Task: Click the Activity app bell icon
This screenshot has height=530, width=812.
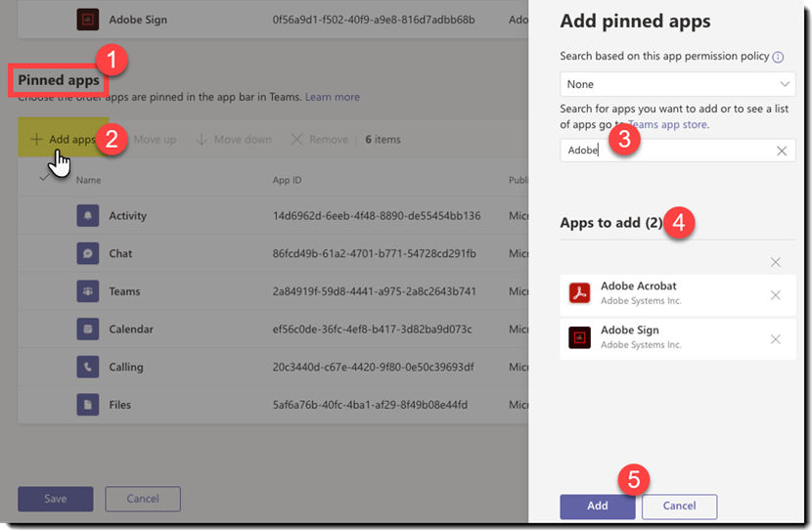Action: 87,215
